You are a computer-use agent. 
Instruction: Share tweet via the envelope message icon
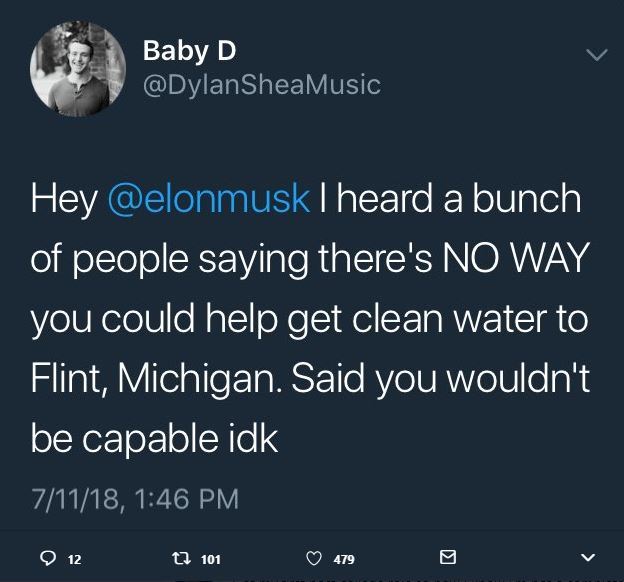click(448, 557)
